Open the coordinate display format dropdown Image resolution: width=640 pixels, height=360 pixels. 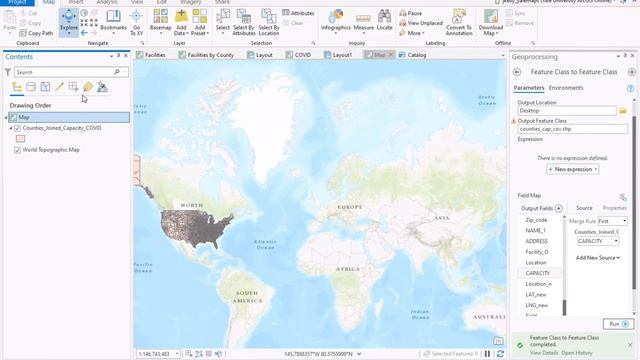click(359, 354)
